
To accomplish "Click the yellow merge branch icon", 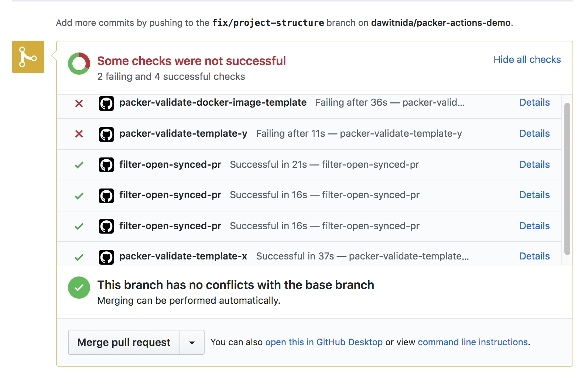I will (x=28, y=57).
